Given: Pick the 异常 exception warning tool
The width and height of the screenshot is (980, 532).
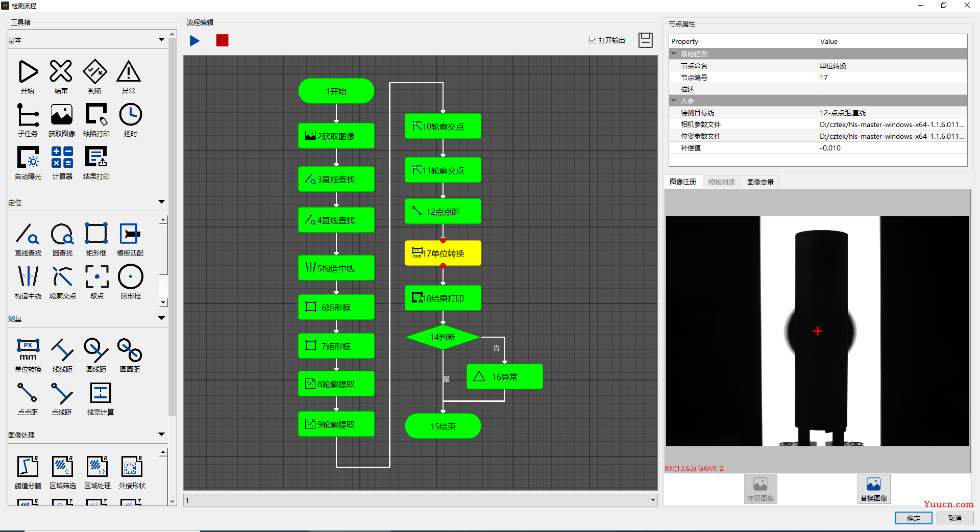Looking at the screenshot, I should click(129, 71).
